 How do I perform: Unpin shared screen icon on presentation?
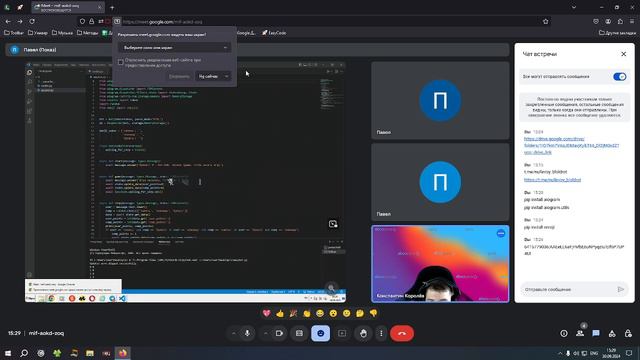[333, 224]
